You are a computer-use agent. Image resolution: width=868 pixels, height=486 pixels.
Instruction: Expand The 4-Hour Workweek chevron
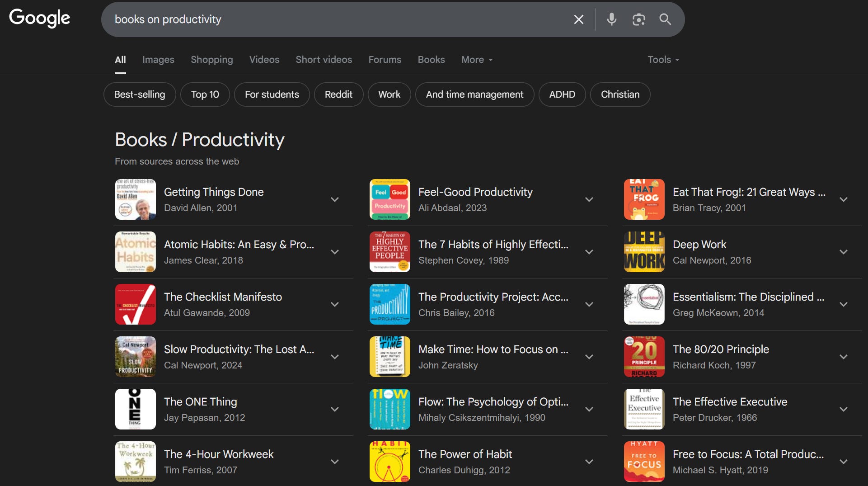pyautogui.click(x=335, y=462)
